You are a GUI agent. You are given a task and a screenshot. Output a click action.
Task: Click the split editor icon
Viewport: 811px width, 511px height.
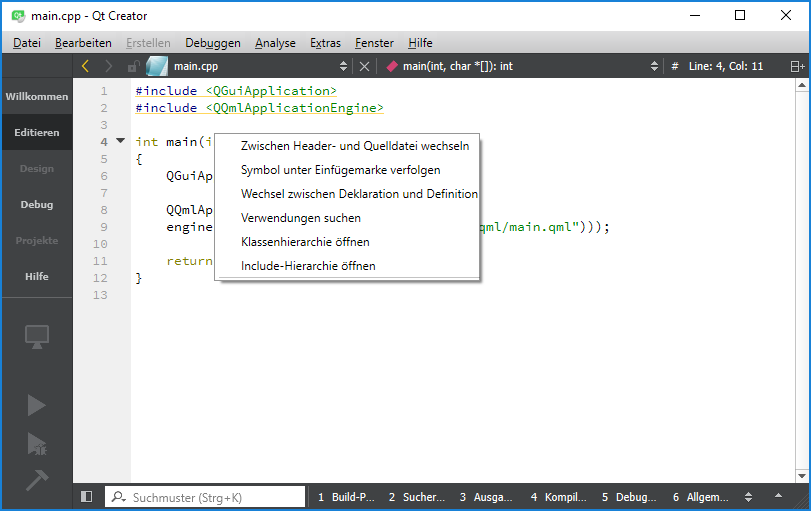pyautogui.click(x=797, y=66)
